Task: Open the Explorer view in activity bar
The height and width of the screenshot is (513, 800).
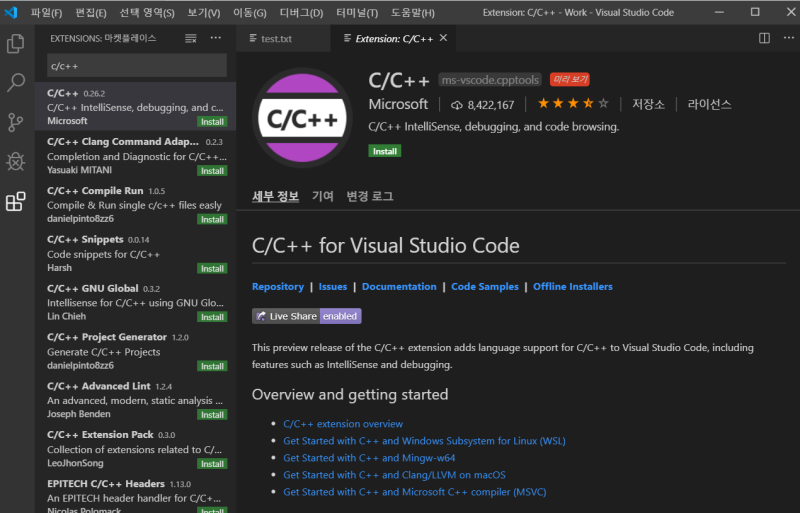Action: (x=15, y=43)
